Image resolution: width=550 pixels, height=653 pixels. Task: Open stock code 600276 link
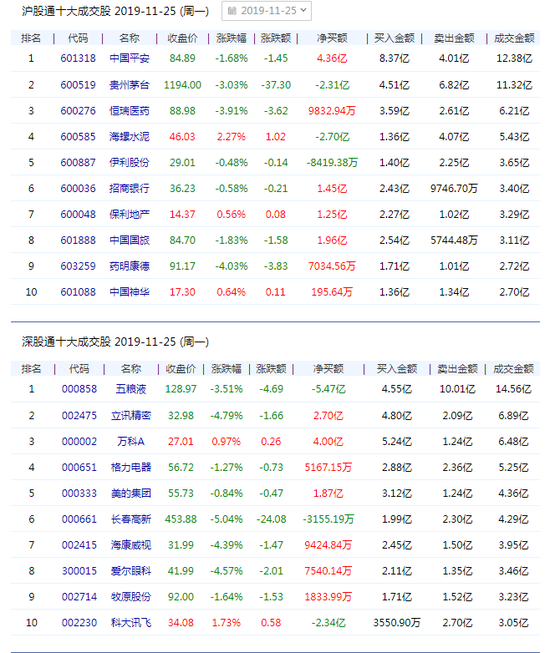[78, 111]
